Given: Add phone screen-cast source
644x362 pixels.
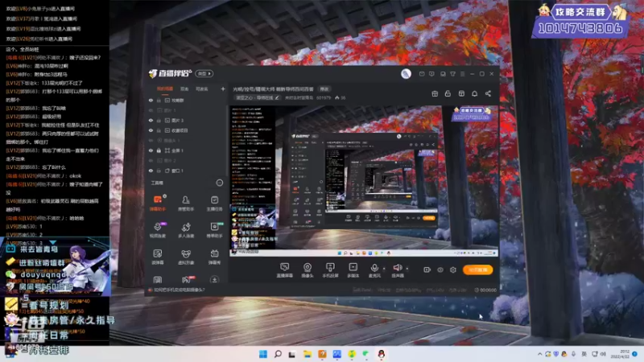Looking at the screenshot, I should [x=330, y=270].
